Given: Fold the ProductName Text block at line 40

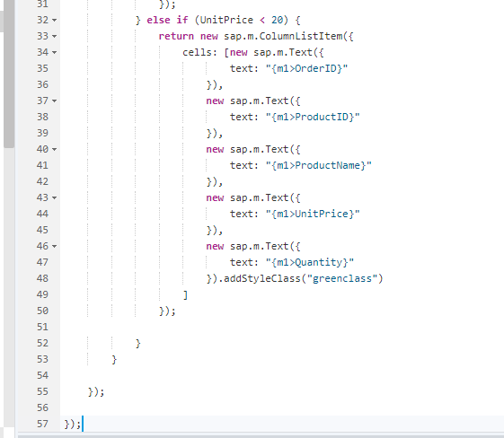Looking at the screenshot, I should tap(54, 149).
